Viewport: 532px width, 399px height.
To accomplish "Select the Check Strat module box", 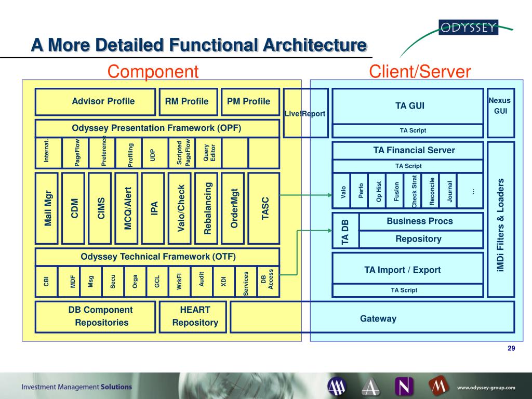I will click(413, 190).
